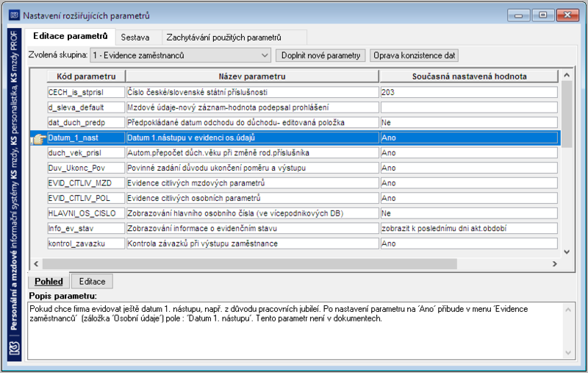Click 'Číslo české/slovenské státní příslušnosti' name cell

[x=252, y=92]
